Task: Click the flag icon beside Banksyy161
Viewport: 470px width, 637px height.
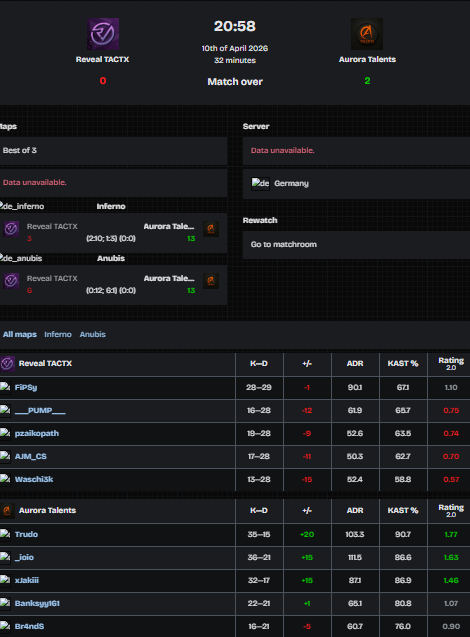Action: [5, 603]
